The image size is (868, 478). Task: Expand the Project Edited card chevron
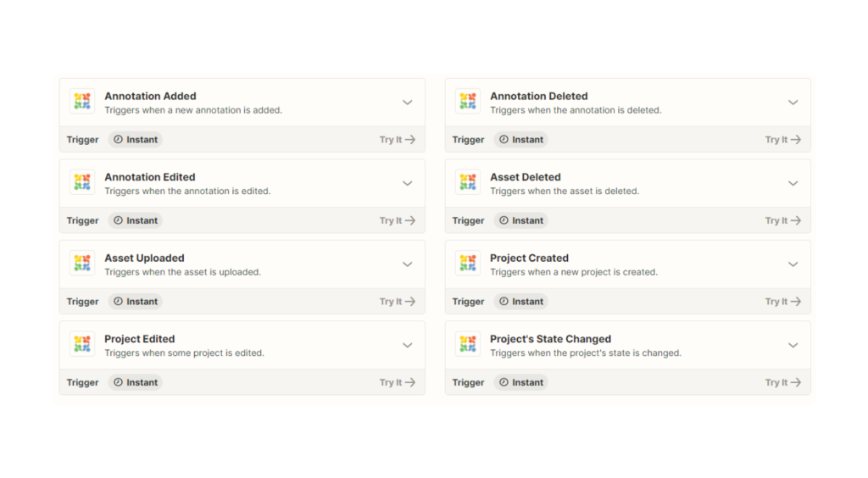tap(408, 345)
